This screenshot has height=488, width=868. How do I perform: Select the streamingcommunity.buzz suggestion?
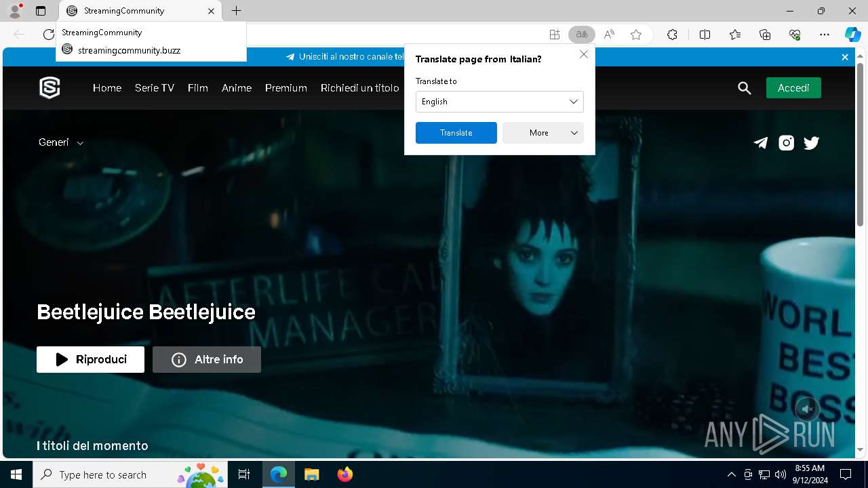pyautogui.click(x=151, y=50)
